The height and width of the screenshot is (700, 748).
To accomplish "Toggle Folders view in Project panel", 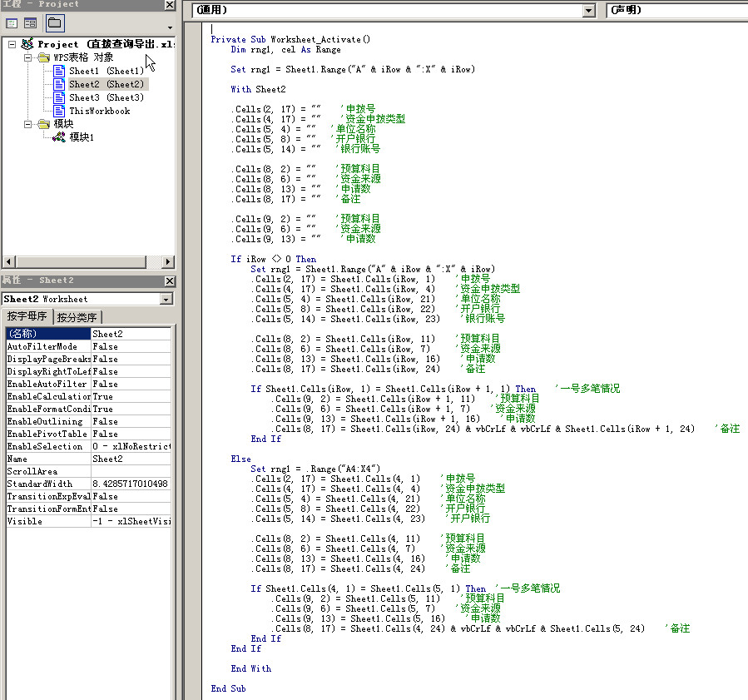I will point(54,23).
